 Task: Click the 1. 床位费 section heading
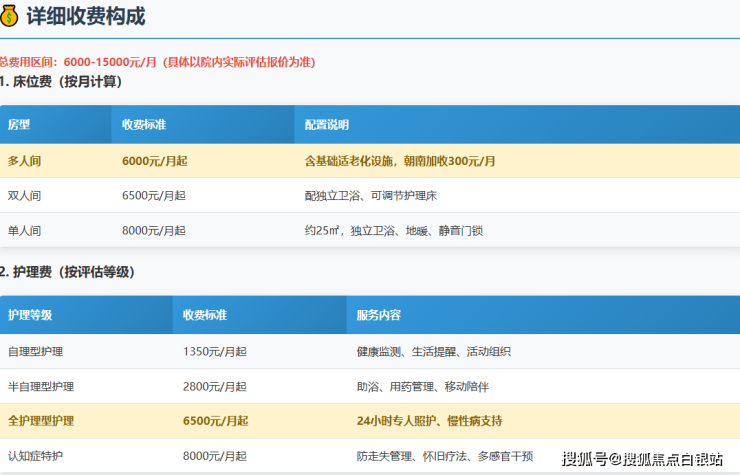pyautogui.click(x=61, y=82)
